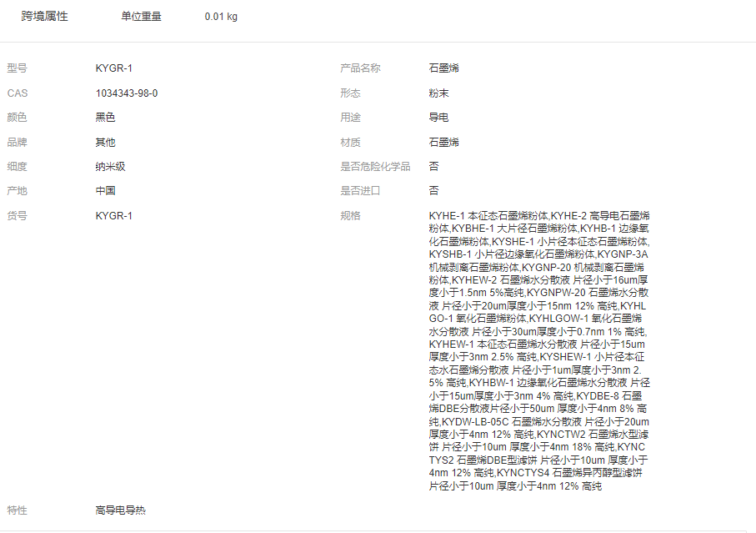Select the 材质 field label

tap(350, 143)
